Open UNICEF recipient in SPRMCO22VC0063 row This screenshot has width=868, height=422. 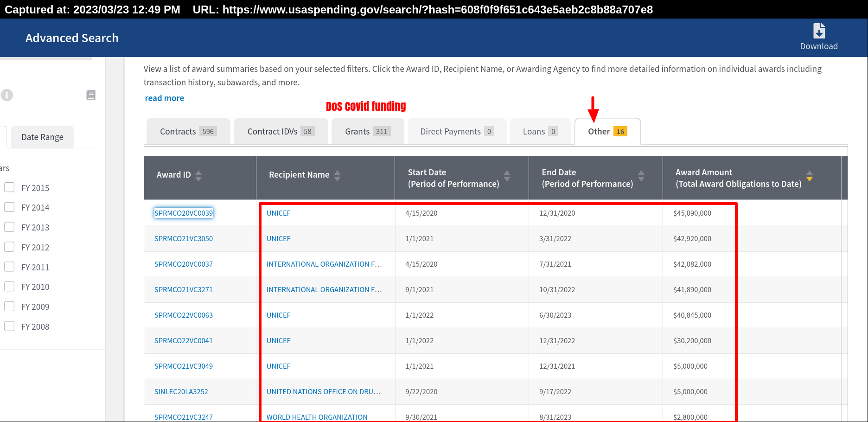click(x=279, y=315)
